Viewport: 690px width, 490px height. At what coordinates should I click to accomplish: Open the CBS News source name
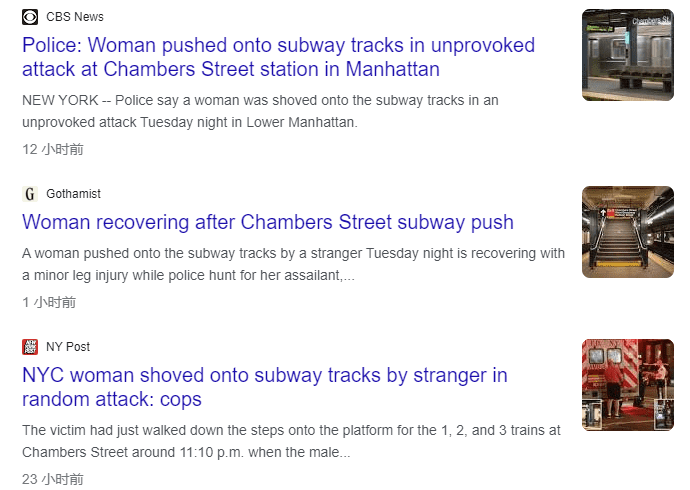coord(75,17)
